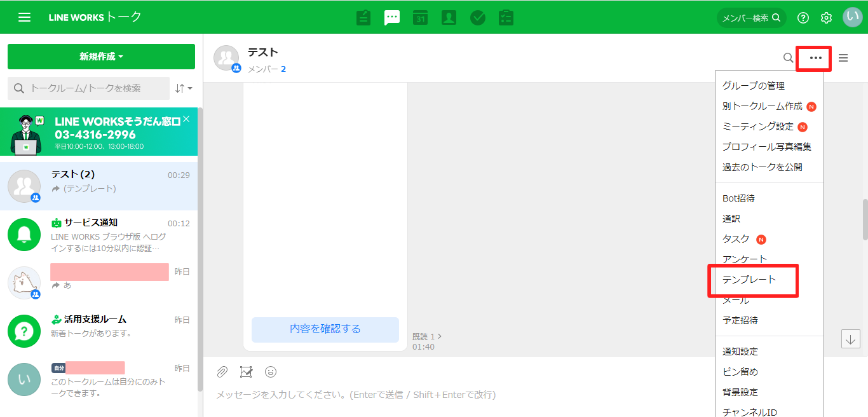868x417 pixels.
Task: Open the room side menu lines icon
Action: [x=843, y=58]
